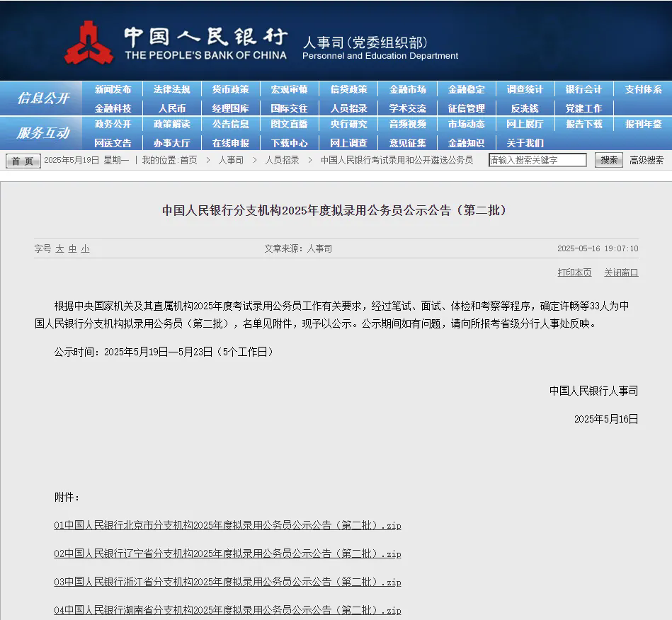Select 人民币 in navigation
672x620 pixels.
tap(172, 108)
